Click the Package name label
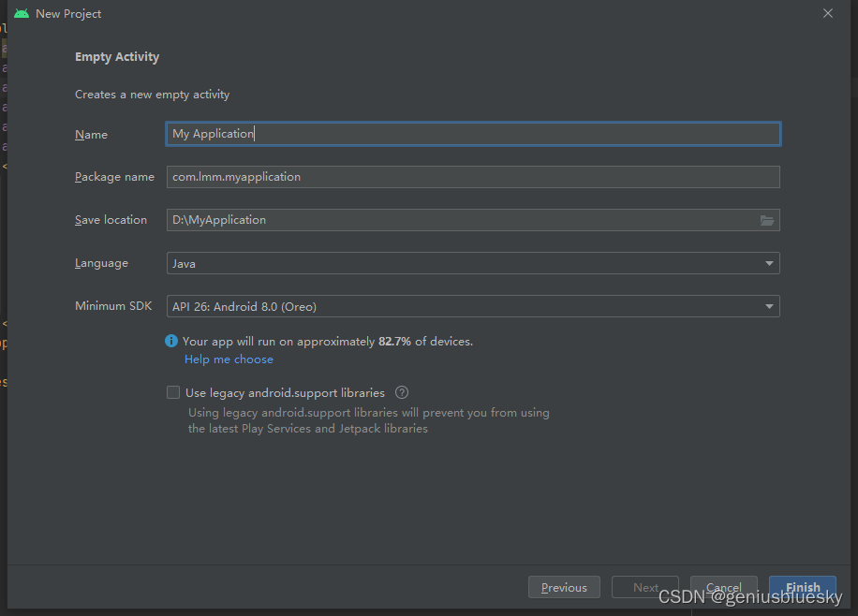The height and width of the screenshot is (616, 858). [x=114, y=177]
